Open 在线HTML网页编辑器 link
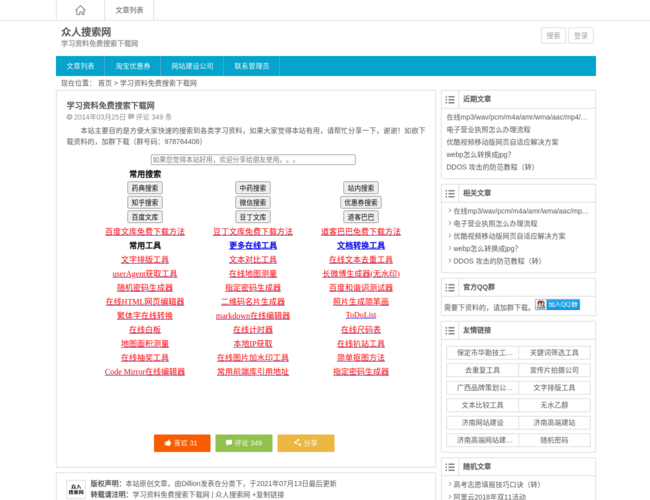The image size is (650, 500). point(145,301)
